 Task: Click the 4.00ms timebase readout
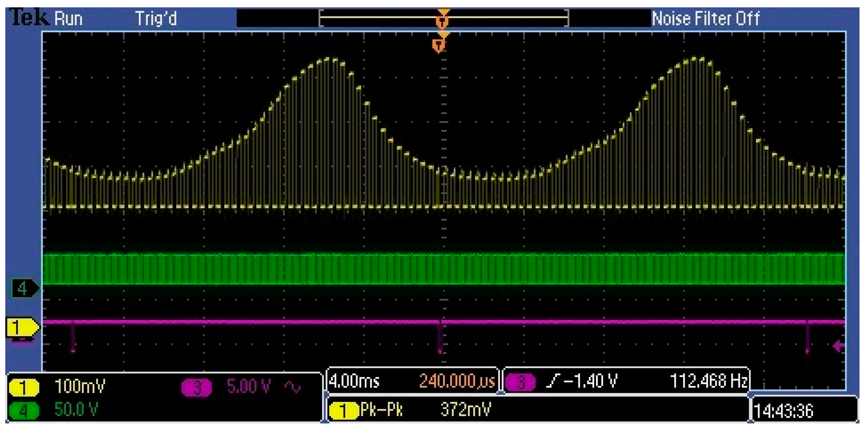tap(354, 382)
